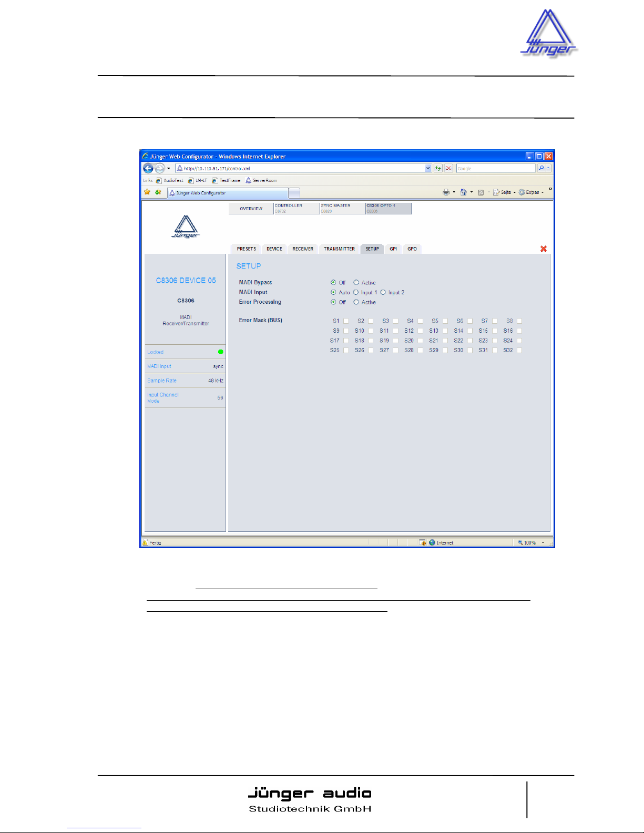Screen dimensions: 644x833
Task: Click the search magnifier icon
Action: click(541, 168)
